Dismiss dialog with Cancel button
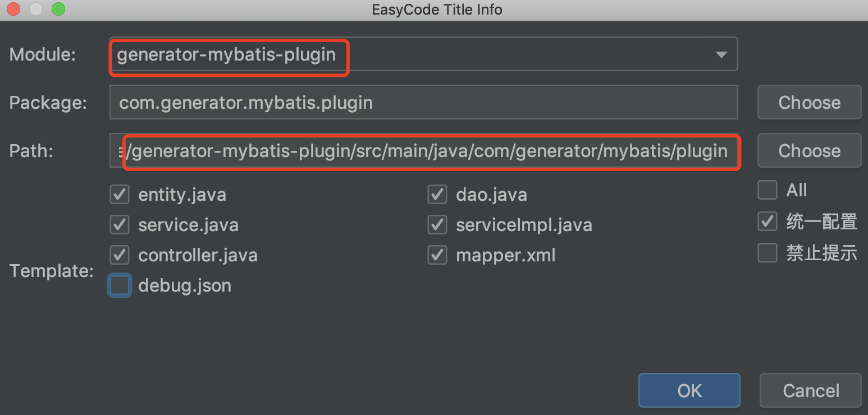 click(811, 390)
